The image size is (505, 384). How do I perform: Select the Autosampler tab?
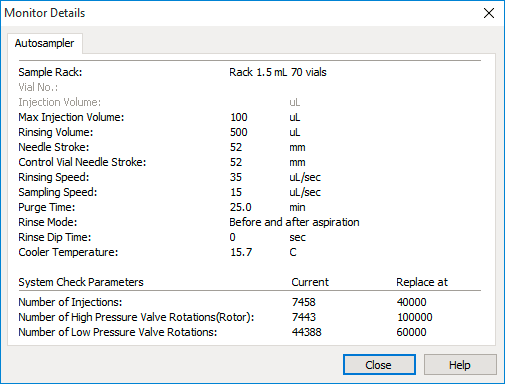pos(45,43)
